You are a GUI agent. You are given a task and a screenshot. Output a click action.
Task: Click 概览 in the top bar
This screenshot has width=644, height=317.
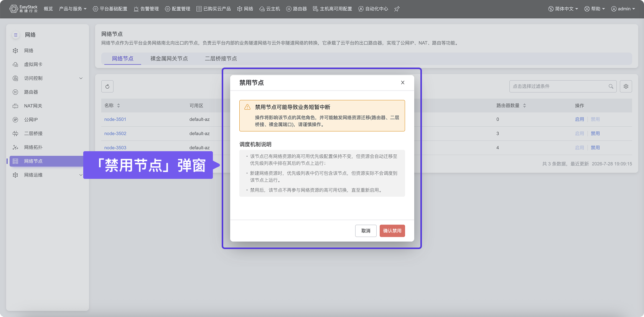(48, 9)
